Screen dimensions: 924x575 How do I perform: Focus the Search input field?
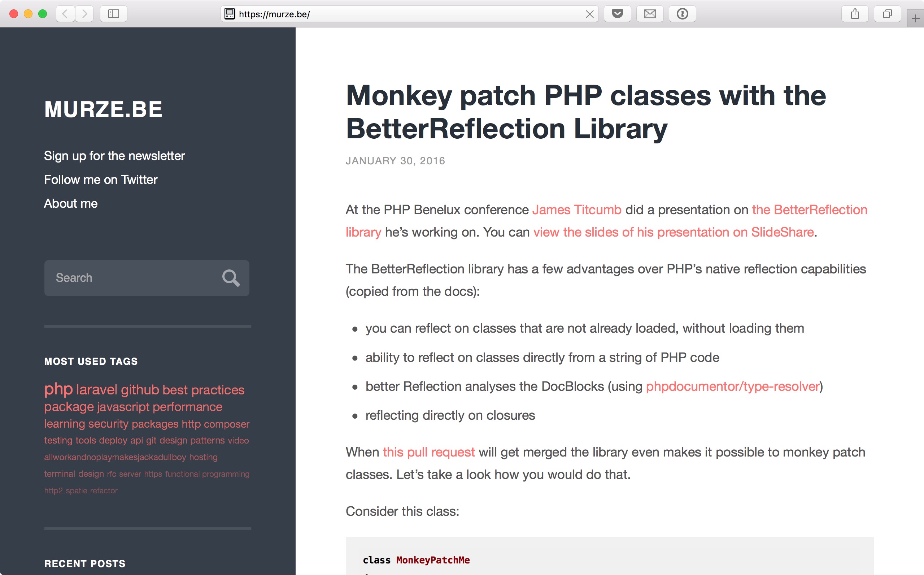(147, 278)
